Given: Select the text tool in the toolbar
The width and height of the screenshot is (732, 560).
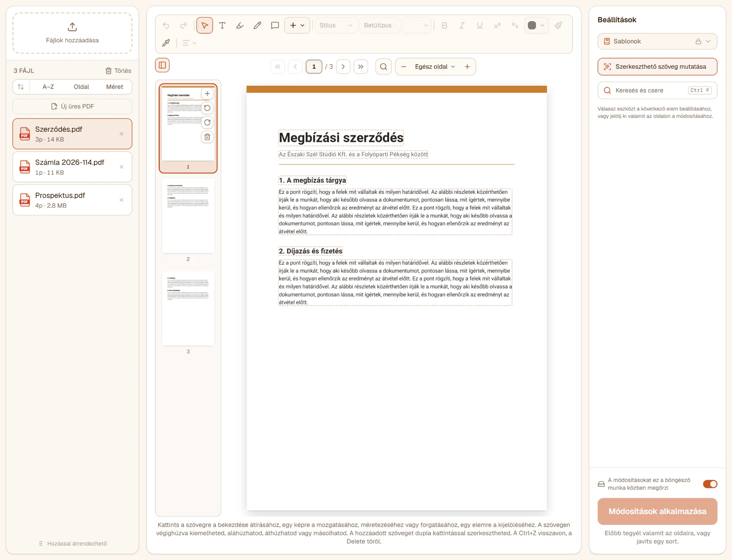Looking at the screenshot, I should click(222, 25).
